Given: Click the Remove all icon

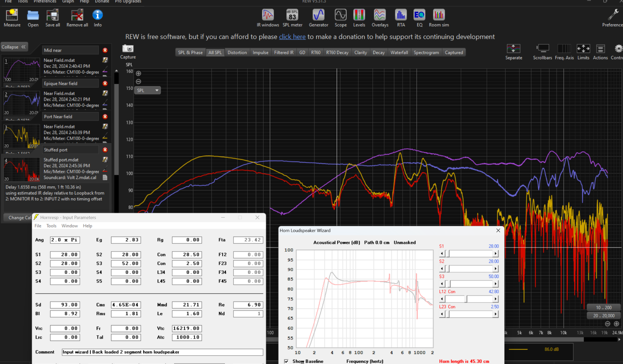Looking at the screenshot, I should click(x=77, y=15).
